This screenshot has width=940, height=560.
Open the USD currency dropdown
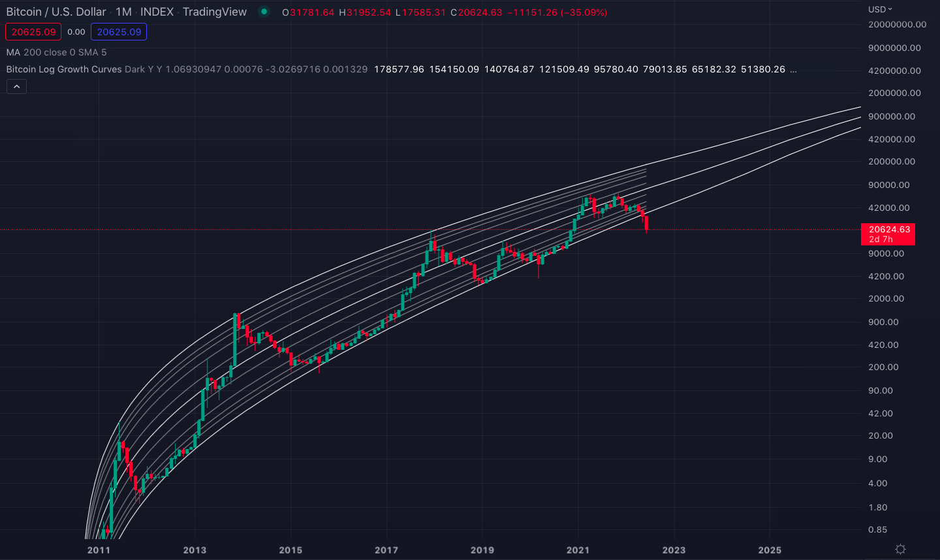point(880,9)
